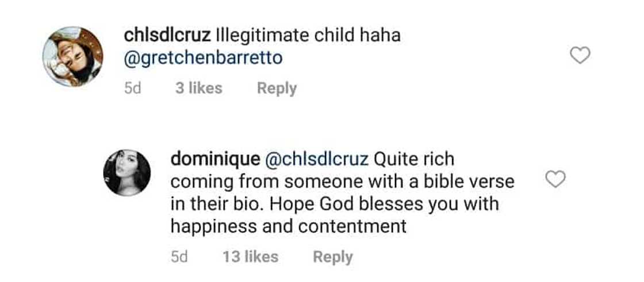644x282 pixels.
Task: Click the "happiness and contentment" line
Action: coord(288,226)
